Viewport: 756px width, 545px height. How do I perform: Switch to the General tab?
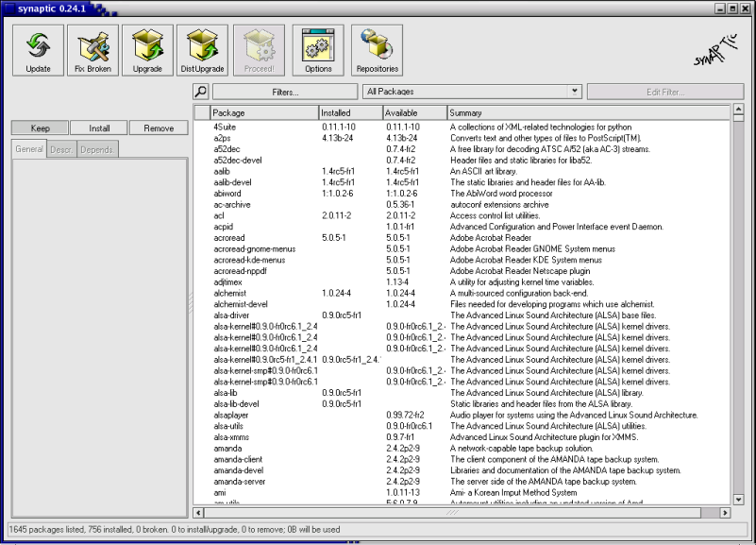click(29, 149)
